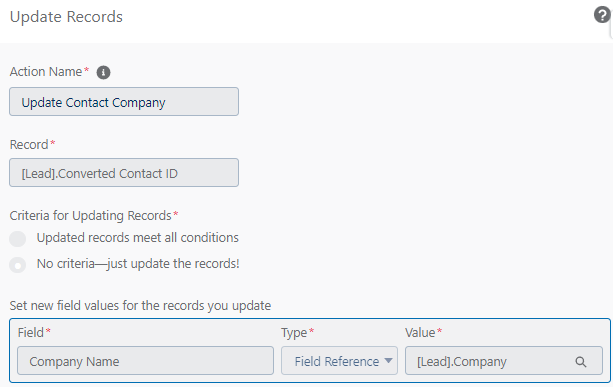
Task: Click the 'Updated records meet all conditions' label text
Action: click(x=138, y=238)
